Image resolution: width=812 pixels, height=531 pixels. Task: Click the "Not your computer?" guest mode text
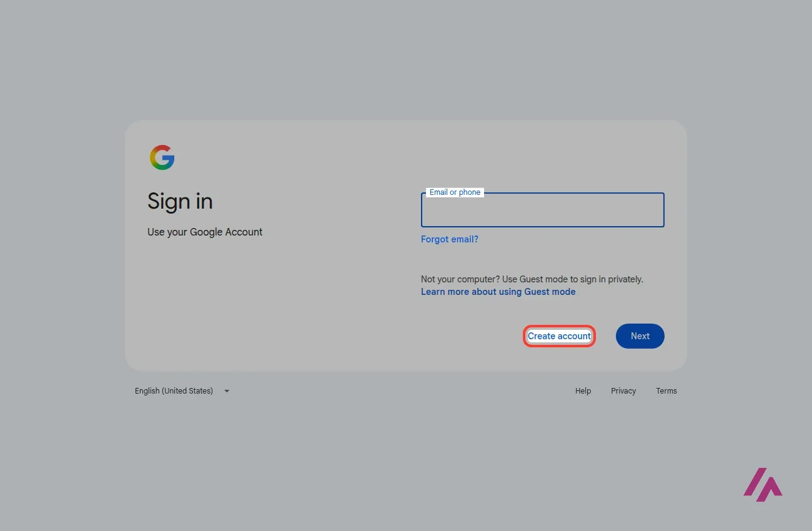(532, 279)
